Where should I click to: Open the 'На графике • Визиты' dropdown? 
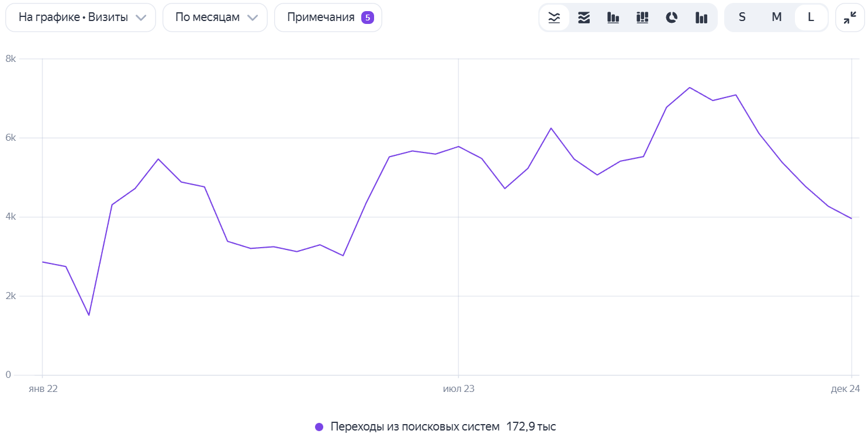(81, 18)
